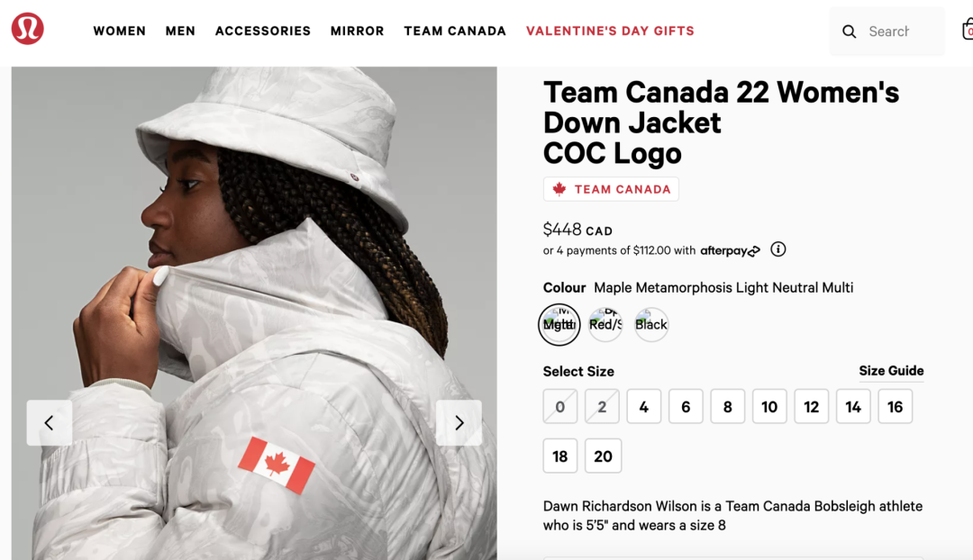Open the shopping bag icon
Screen dimensions: 973x560
(968, 31)
